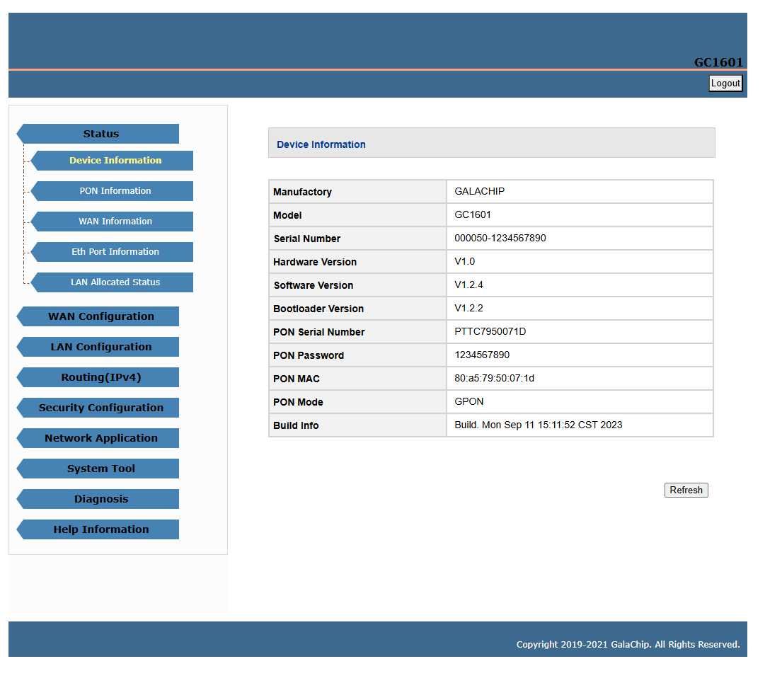Image resolution: width=782 pixels, height=700 pixels.
Task: Click the Logout button
Action: tap(725, 84)
